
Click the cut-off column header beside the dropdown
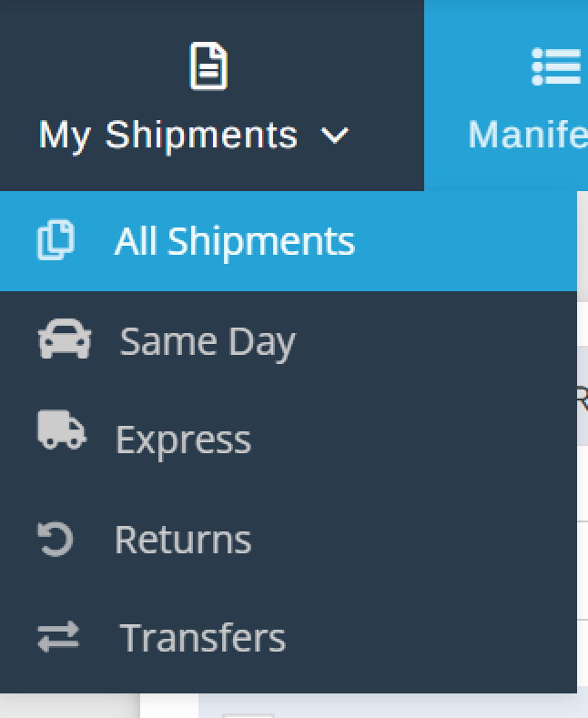pyautogui.click(x=582, y=396)
